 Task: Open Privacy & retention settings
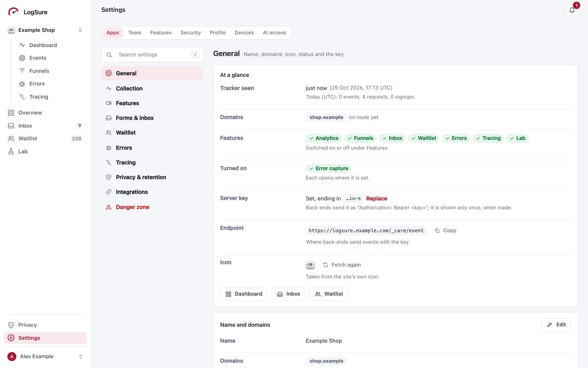pyautogui.click(x=152, y=177)
